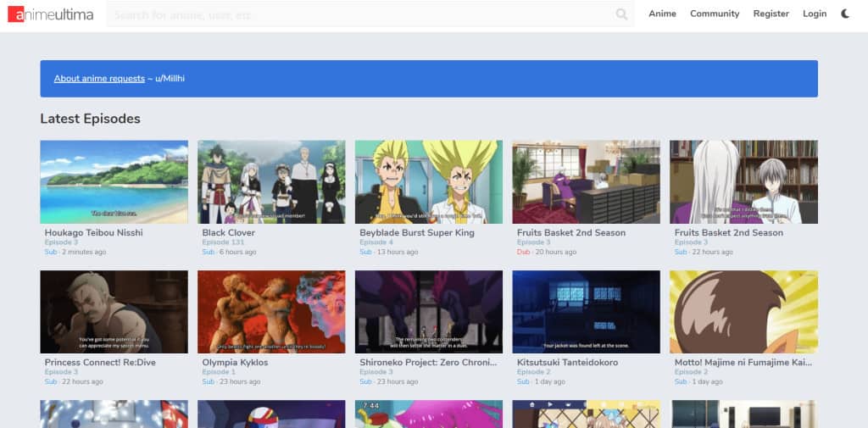The height and width of the screenshot is (428, 868).
Task: Click the search magnifier icon
Action: point(621,14)
